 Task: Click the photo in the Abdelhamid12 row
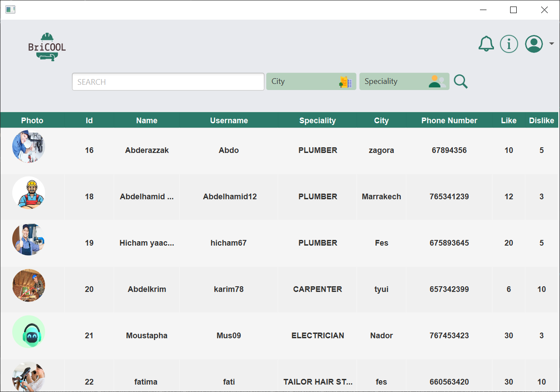28,193
